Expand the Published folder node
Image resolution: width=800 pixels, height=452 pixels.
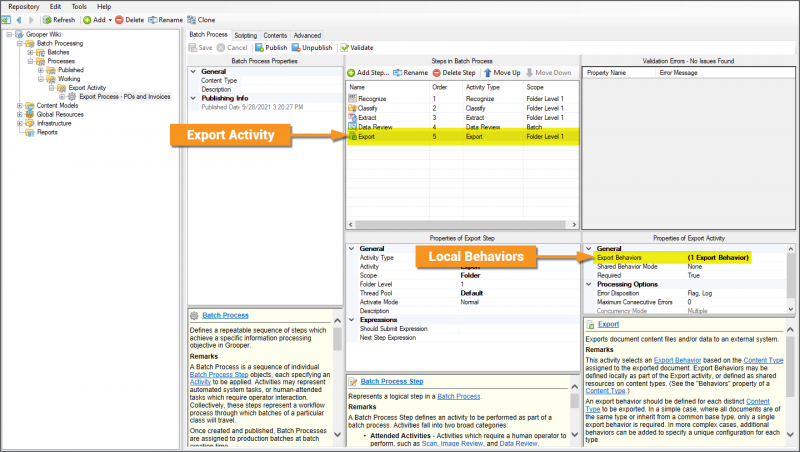coord(41,70)
